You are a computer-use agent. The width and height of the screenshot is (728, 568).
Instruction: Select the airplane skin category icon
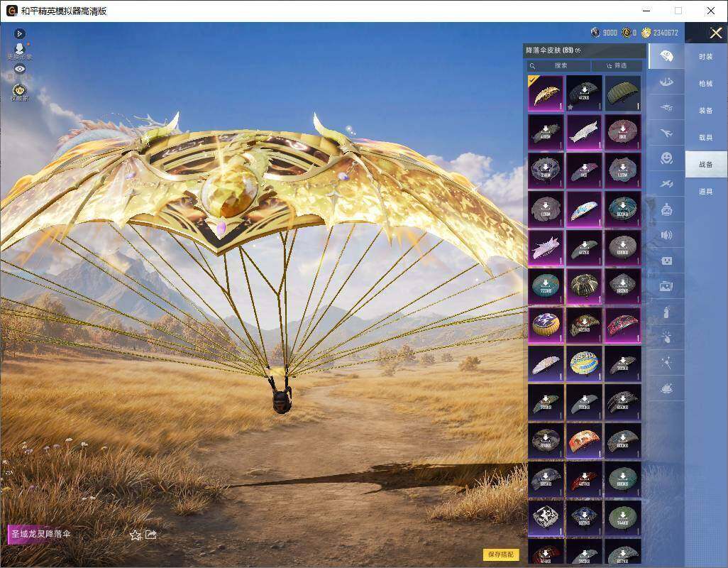[667, 133]
